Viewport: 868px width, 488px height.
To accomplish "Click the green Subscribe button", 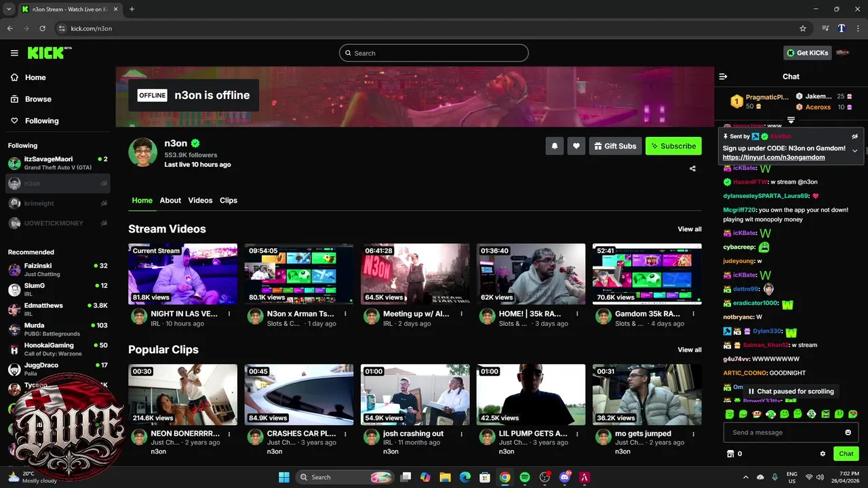I will pyautogui.click(x=673, y=146).
